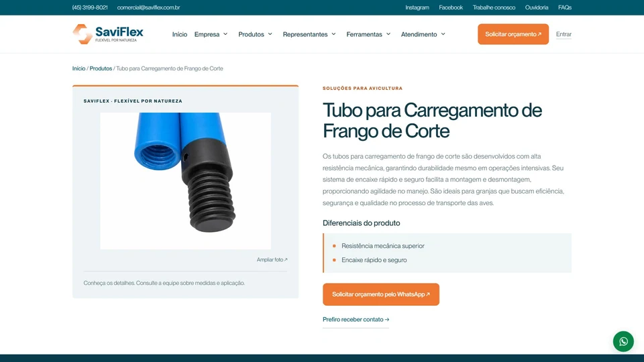644x362 pixels.
Task: Click Ampliar foto to enlarge the image
Action: click(272, 259)
